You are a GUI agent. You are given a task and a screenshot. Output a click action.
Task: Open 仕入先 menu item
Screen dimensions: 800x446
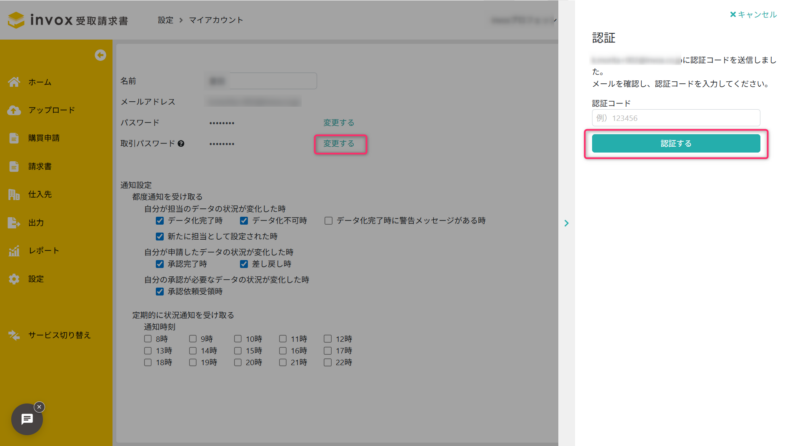point(40,194)
